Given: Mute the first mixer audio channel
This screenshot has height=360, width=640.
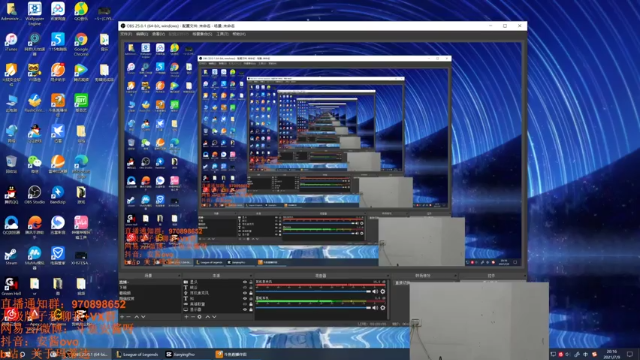Looking at the screenshot, I should click(375, 291).
